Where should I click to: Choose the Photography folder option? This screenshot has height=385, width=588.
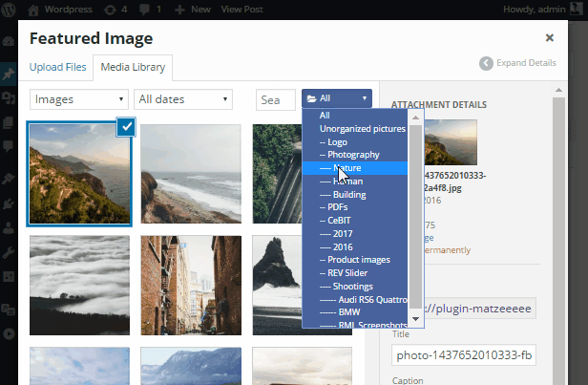click(x=355, y=155)
